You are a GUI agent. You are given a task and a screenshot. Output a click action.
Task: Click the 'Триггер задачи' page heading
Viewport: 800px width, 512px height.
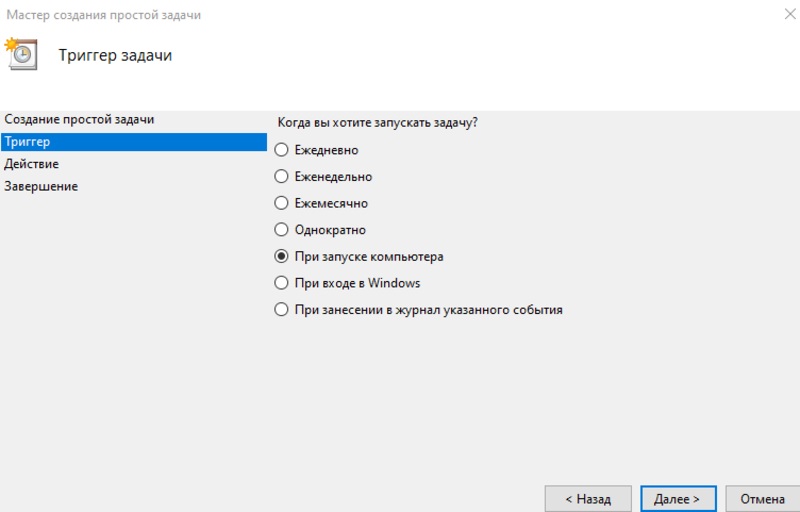coord(115,55)
